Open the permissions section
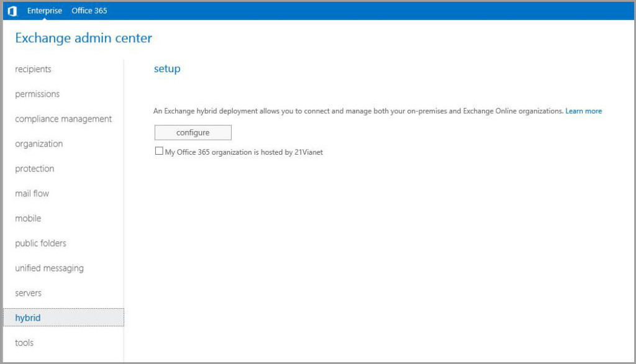Image resolution: width=636 pixels, height=364 pixels. pos(37,94)
